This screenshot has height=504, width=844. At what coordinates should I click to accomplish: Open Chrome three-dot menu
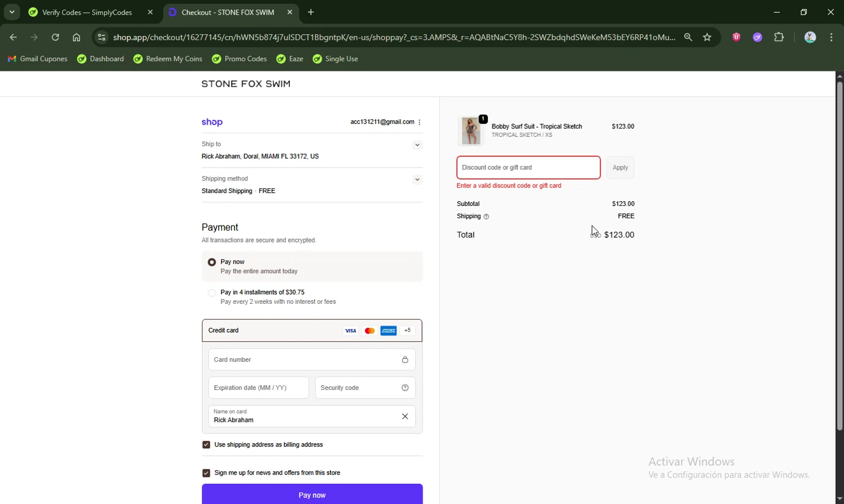coord(831,37)
